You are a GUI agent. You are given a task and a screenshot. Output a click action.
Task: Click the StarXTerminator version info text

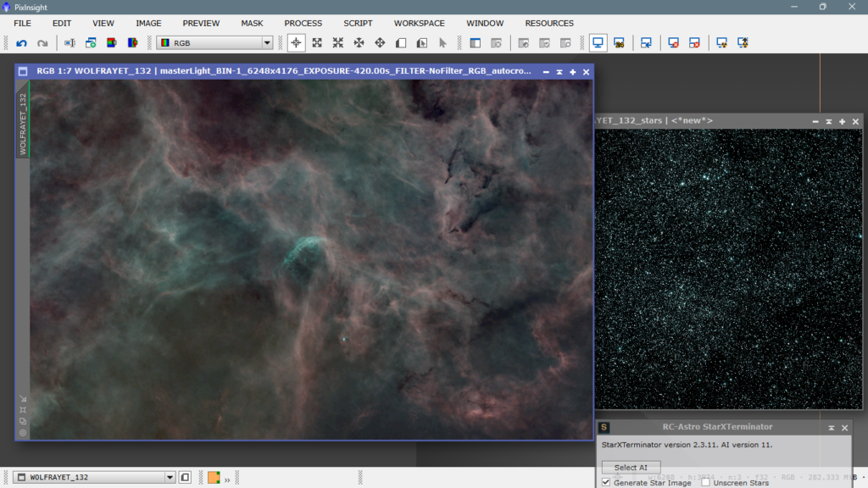click(x=687, y=445)
